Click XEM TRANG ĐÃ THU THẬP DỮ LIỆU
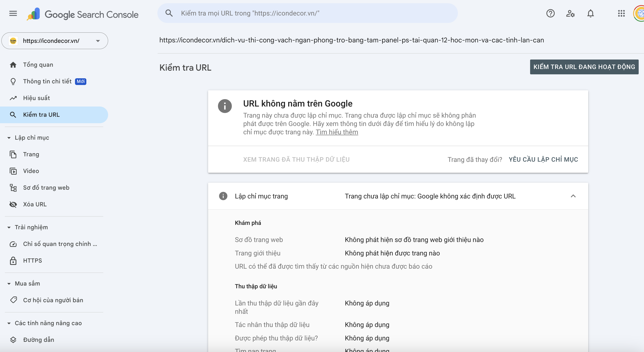The width and height of the screenshot is (644, 352). (296, 160)
